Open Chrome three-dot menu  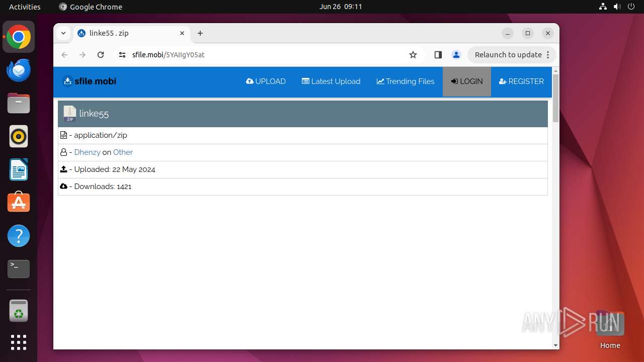point(548,55)
